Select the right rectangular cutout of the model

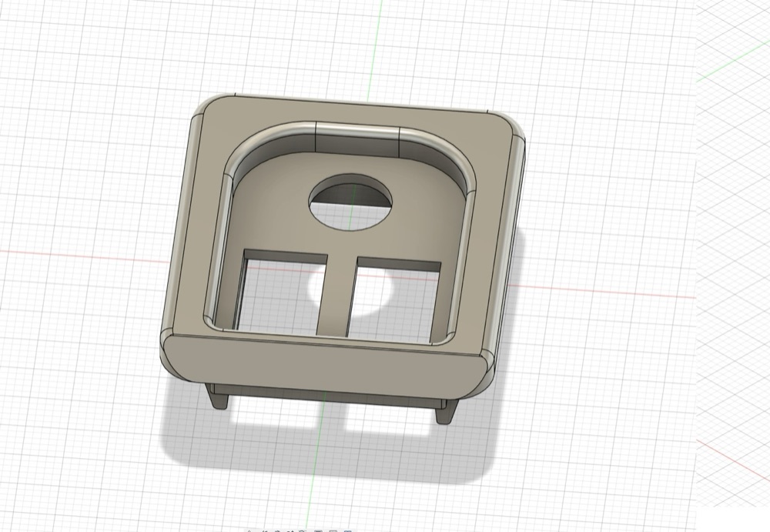coord(393,300)
